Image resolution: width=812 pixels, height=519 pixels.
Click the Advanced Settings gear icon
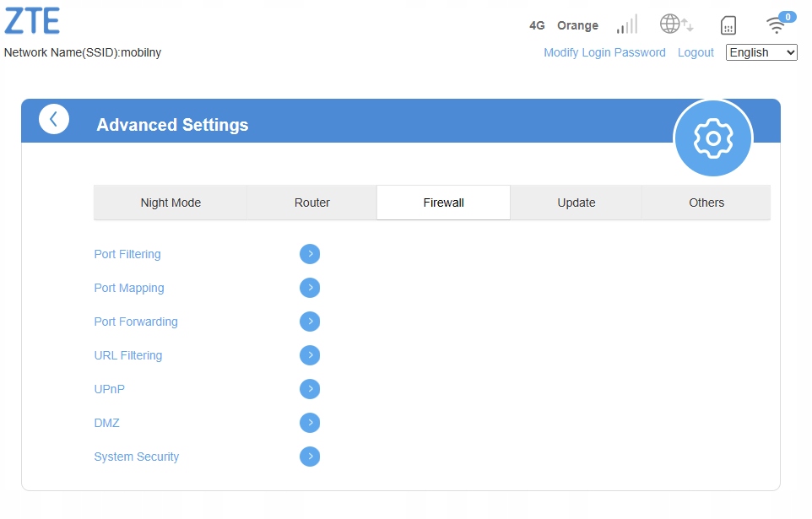coord(713,138)
